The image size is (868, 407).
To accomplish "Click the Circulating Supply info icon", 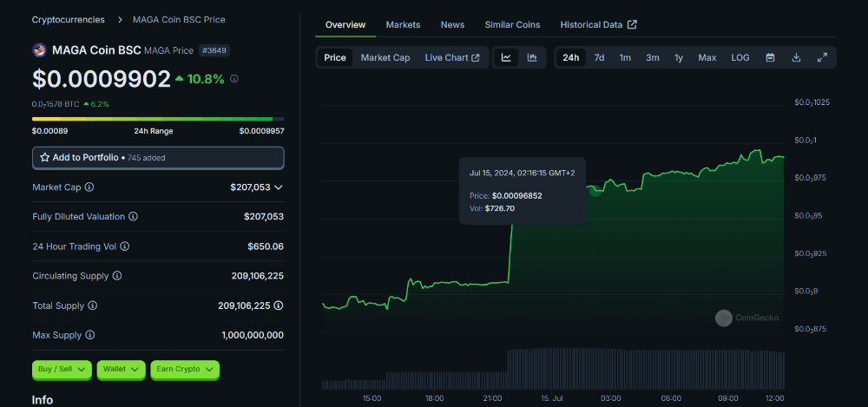I will coord(117,276).
